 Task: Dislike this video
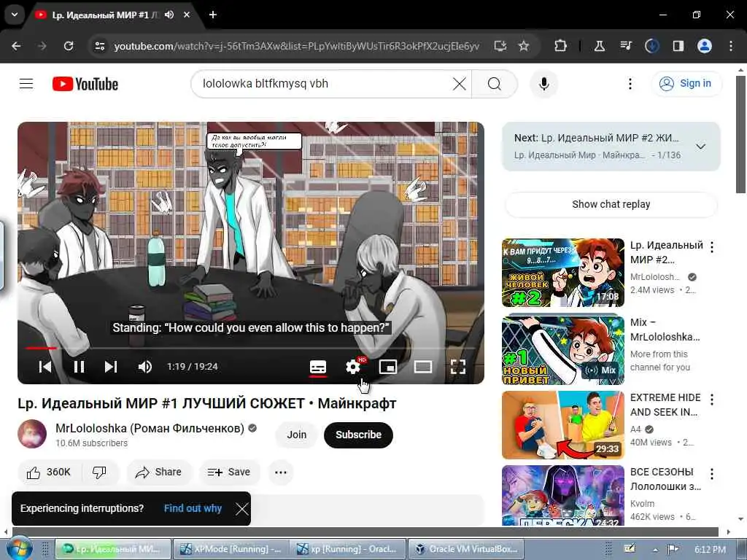click(x=99, y=472)
